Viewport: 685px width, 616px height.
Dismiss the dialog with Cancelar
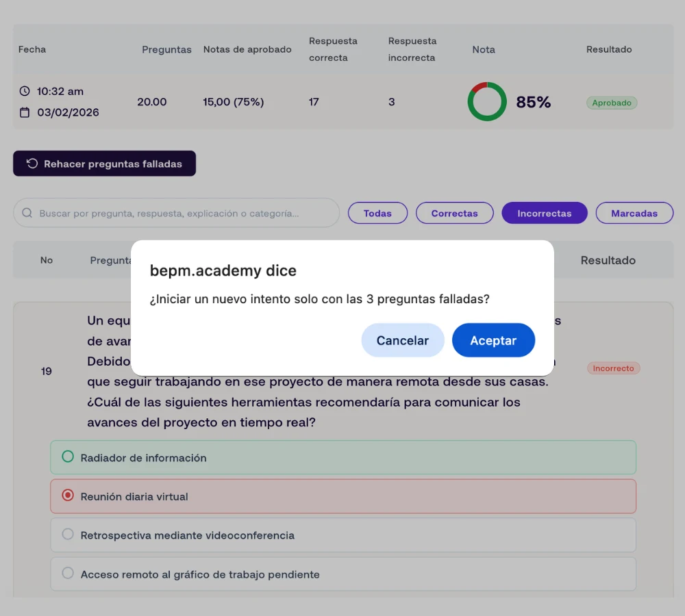[403, 340]
